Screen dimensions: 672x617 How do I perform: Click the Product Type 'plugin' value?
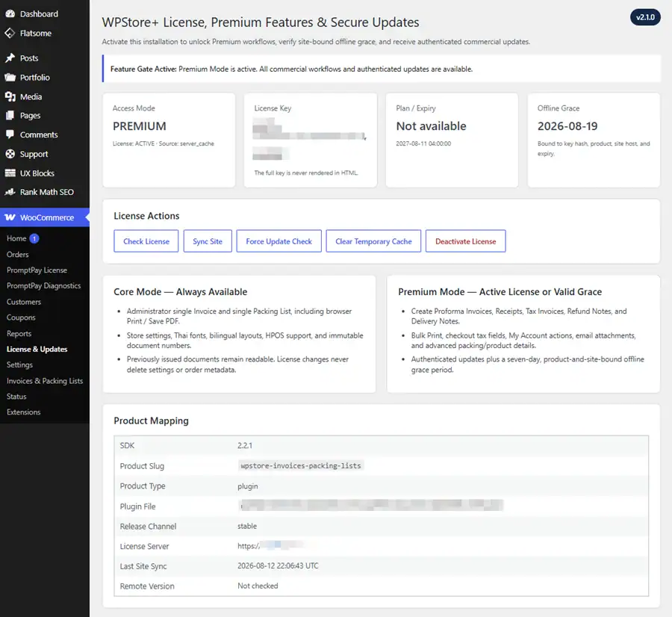[x=248, y=486]
